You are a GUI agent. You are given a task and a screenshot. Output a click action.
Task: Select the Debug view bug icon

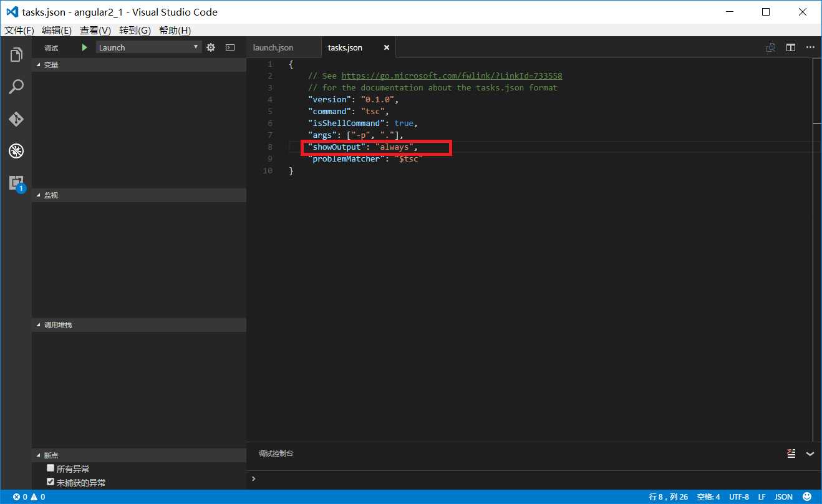click(16, 150)
